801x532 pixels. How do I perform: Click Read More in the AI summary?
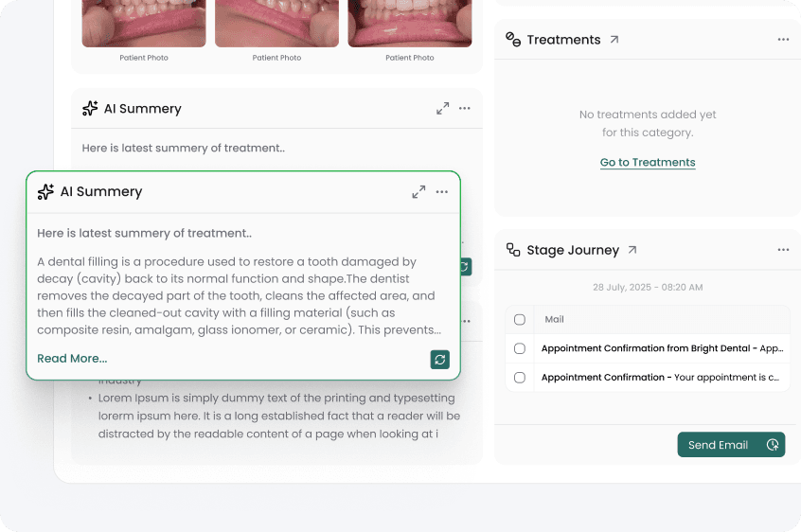coord(72,359)
